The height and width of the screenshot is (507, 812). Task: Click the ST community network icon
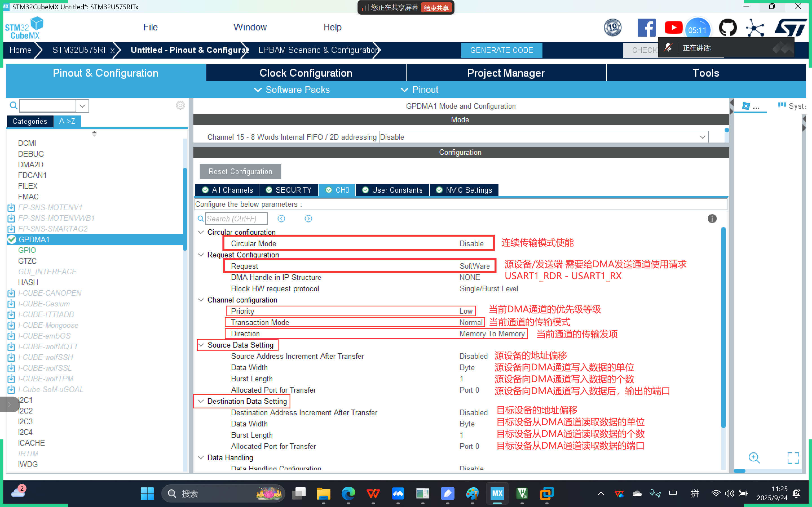(x=754, y=28)
